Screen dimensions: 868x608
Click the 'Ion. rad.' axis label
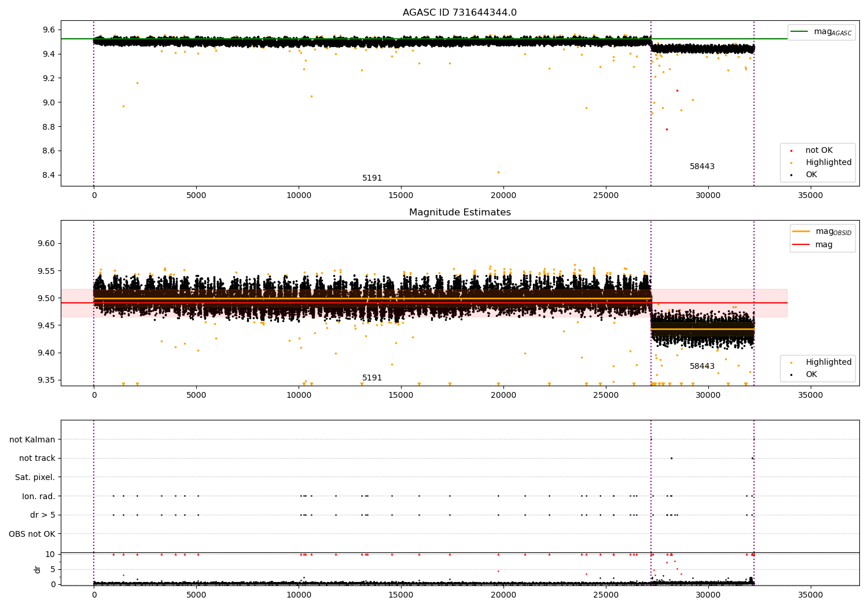[38, 496]
